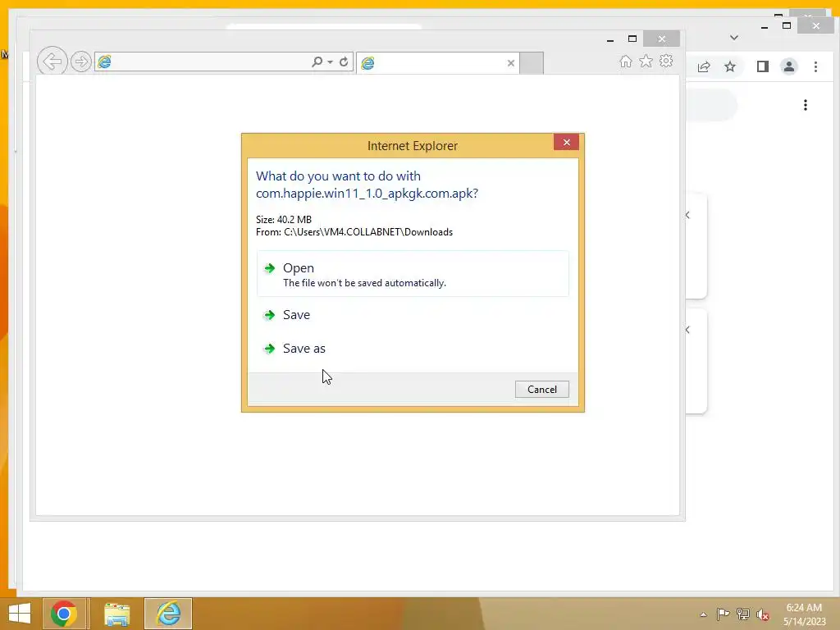
Task: Open File Explorer from the taskbar
Action: point(116,614)
